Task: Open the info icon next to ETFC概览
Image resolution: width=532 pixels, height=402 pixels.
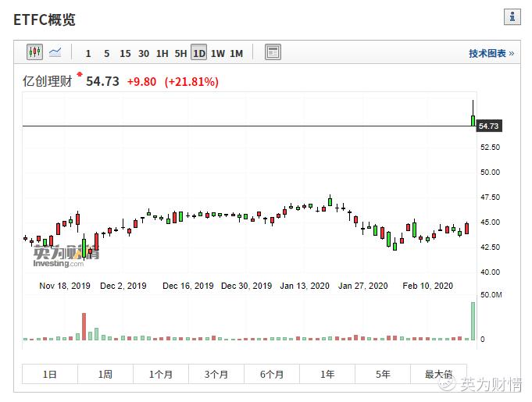Action: point(512,16)
